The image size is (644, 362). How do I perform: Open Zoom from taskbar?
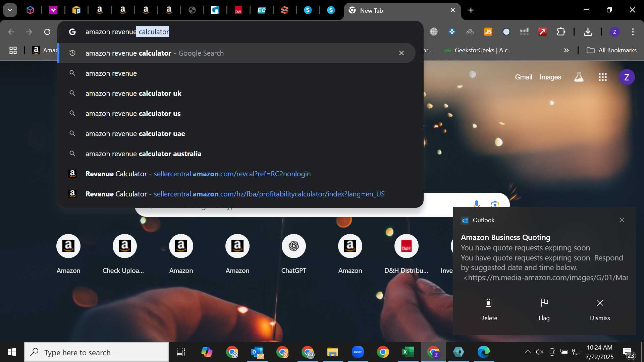358,352
